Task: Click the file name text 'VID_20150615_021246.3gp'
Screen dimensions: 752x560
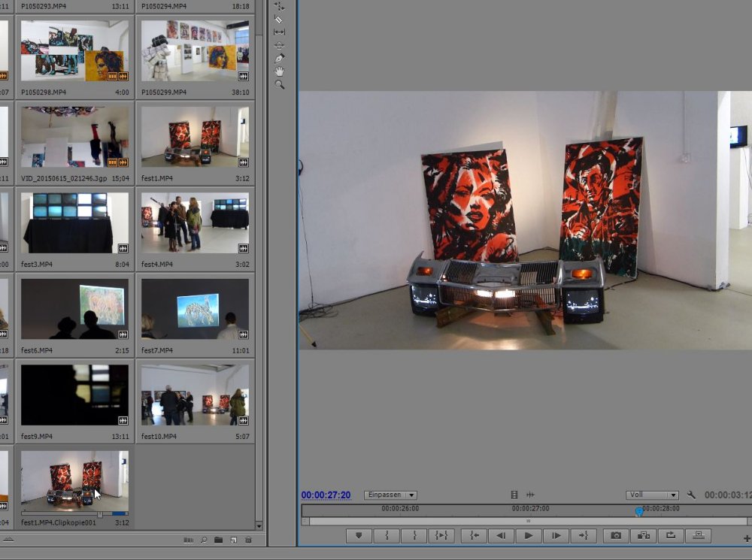Action: pyautogui.click(x=64, y=178)
